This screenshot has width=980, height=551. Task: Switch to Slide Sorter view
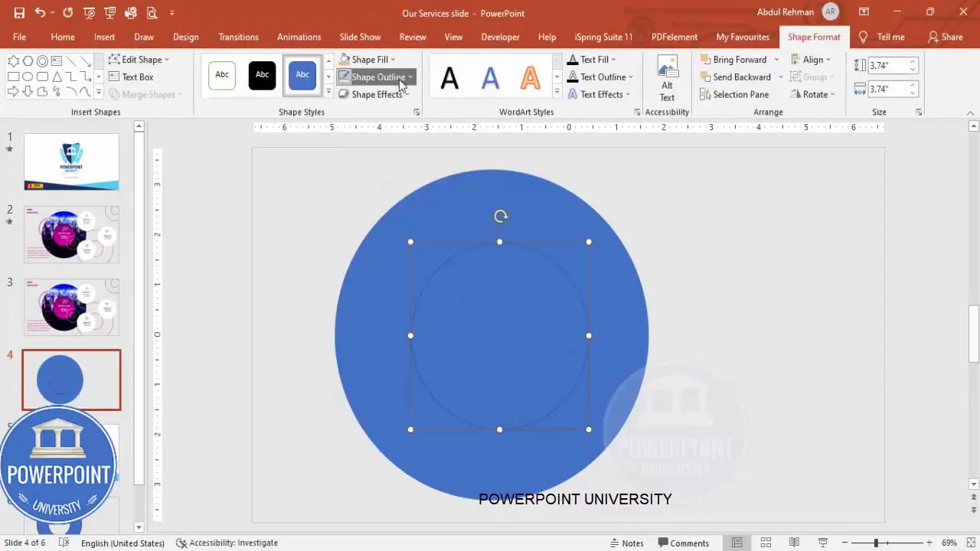[x=766, y=543]
